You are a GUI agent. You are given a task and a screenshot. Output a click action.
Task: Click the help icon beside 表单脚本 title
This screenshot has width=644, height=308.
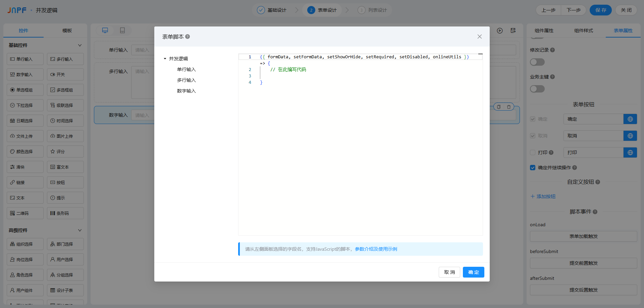click(187, 37)
